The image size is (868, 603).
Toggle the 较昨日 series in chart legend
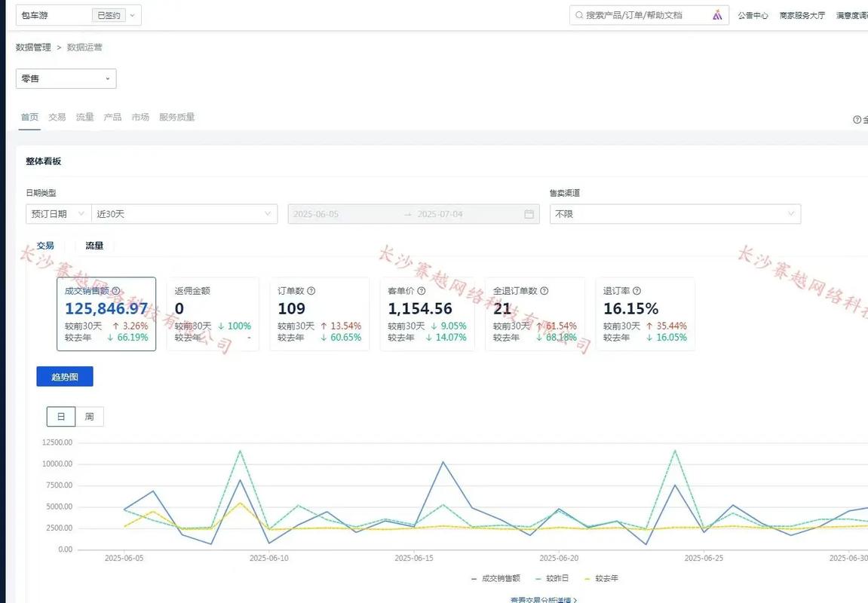point(556,578)
